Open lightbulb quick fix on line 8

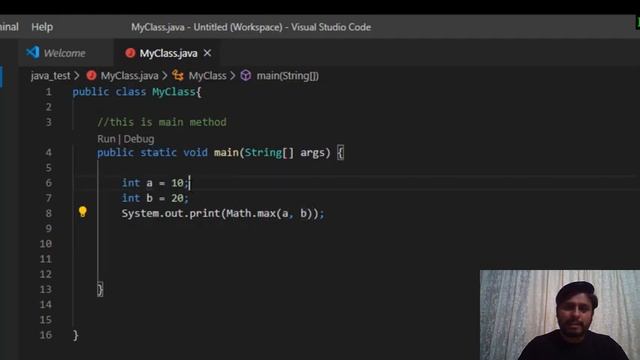coord(82,211)
